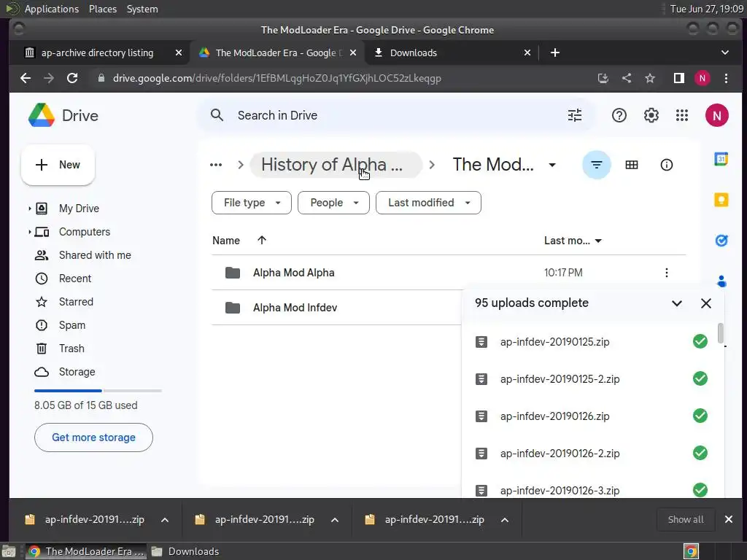Open Chrome tab search chevron

coord(724,52)
